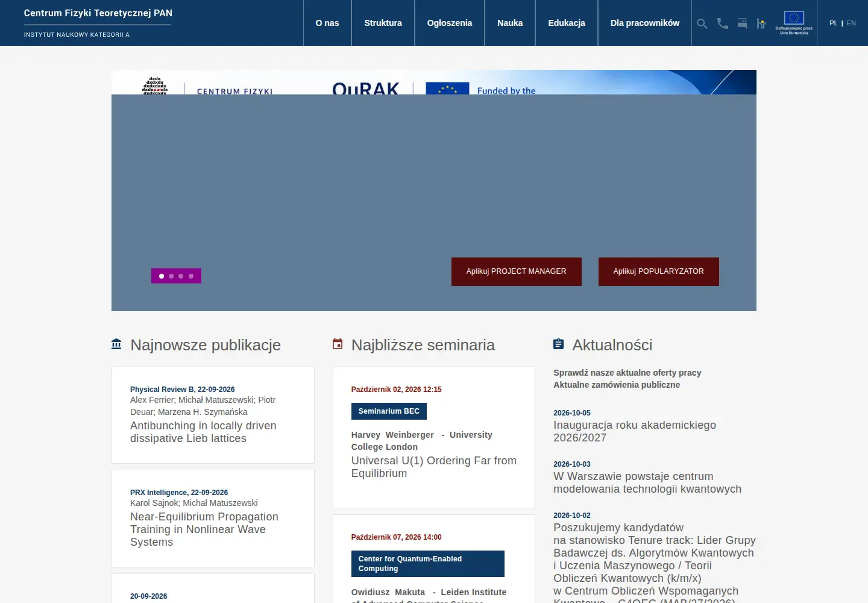
Task: Click the Alex Ferrier authors line
Action: tap(203, 406)
